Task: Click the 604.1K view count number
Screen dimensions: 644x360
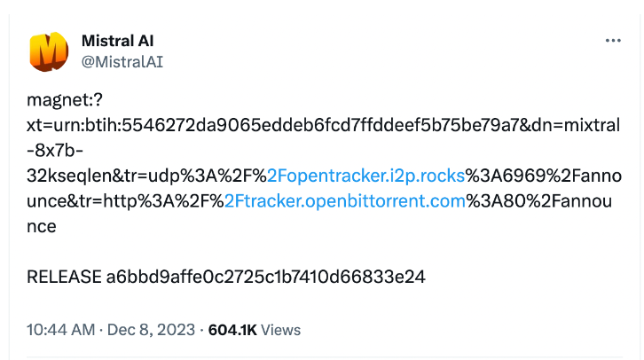Action: point(232,330)
